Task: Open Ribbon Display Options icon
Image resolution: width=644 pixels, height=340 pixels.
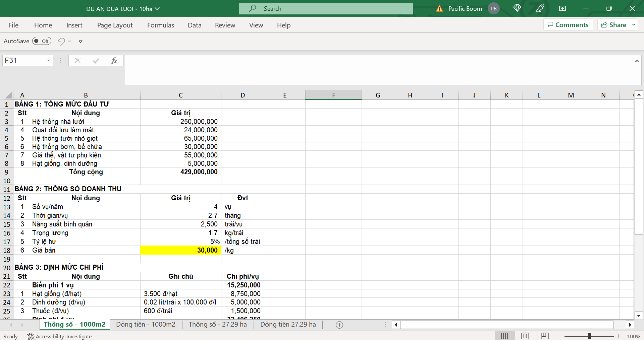Action: pos(562,8)
